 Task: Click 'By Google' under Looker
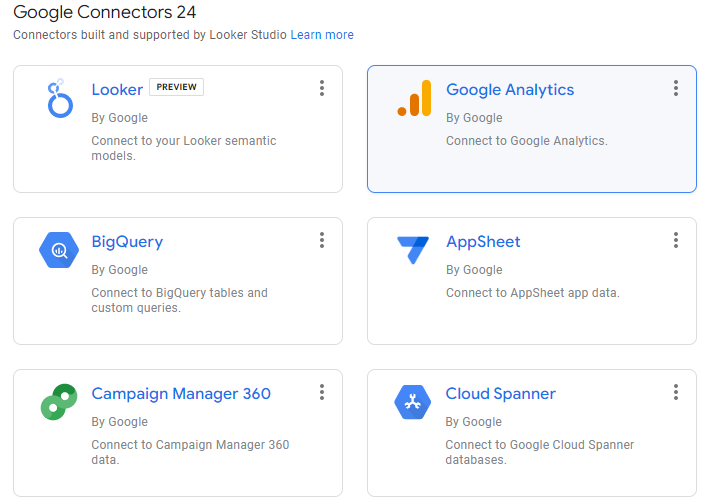click(x=119, y=118)
